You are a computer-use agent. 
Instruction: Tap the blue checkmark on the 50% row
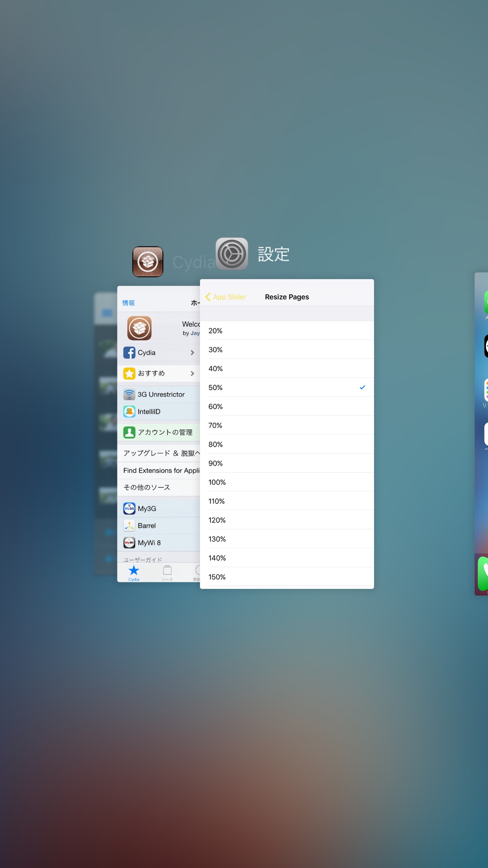pyautogui.click(x=362, y=387)
